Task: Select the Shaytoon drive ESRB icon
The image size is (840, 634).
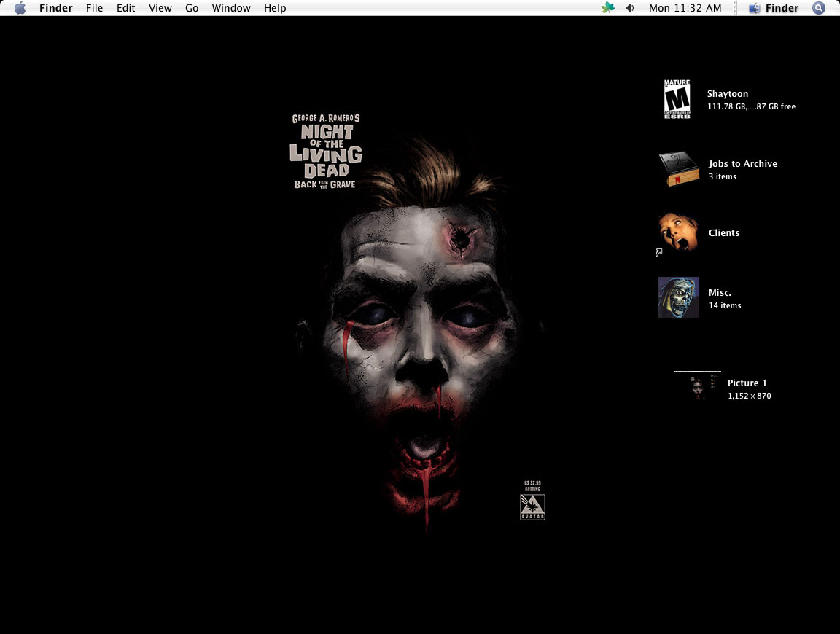Action: tap(677, 99)
